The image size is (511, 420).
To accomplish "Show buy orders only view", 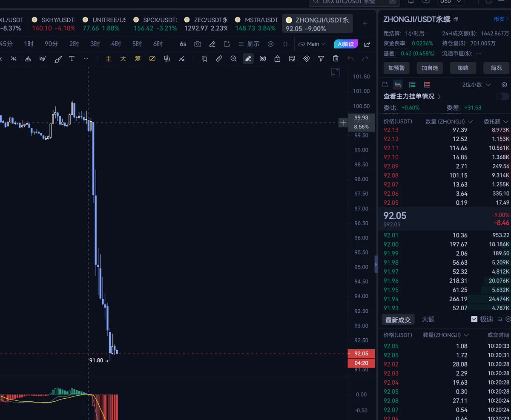I will tap(412, 85).
